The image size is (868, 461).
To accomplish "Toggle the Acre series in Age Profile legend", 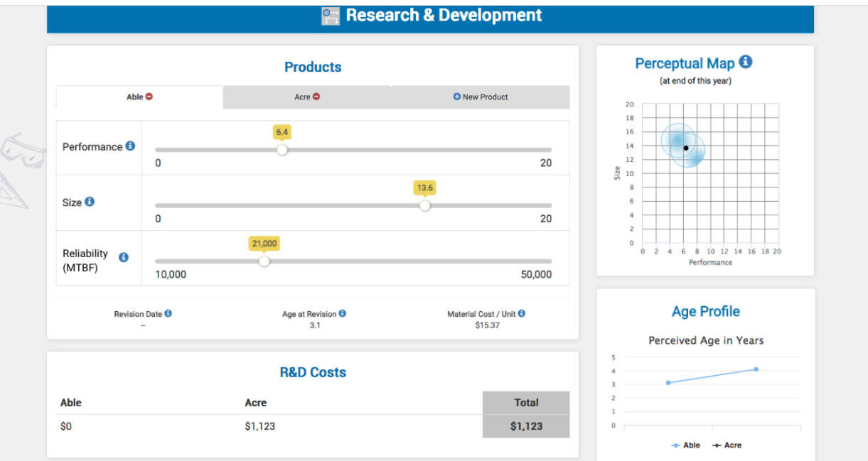I will (727, 445).
